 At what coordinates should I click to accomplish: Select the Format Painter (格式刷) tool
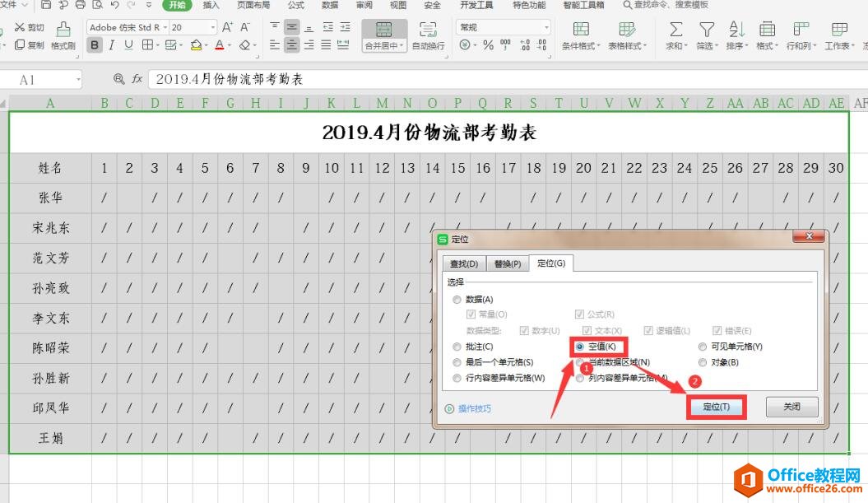(x=63, y=36)
